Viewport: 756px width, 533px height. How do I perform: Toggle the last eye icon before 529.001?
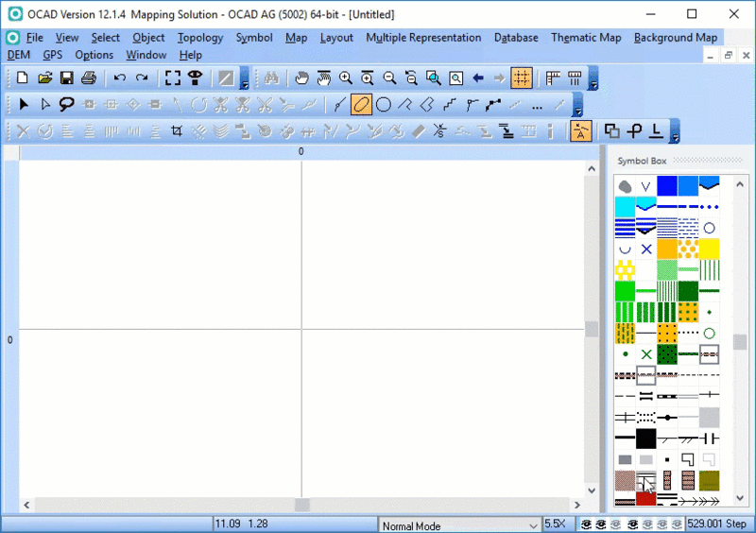(x=677, y=524)
